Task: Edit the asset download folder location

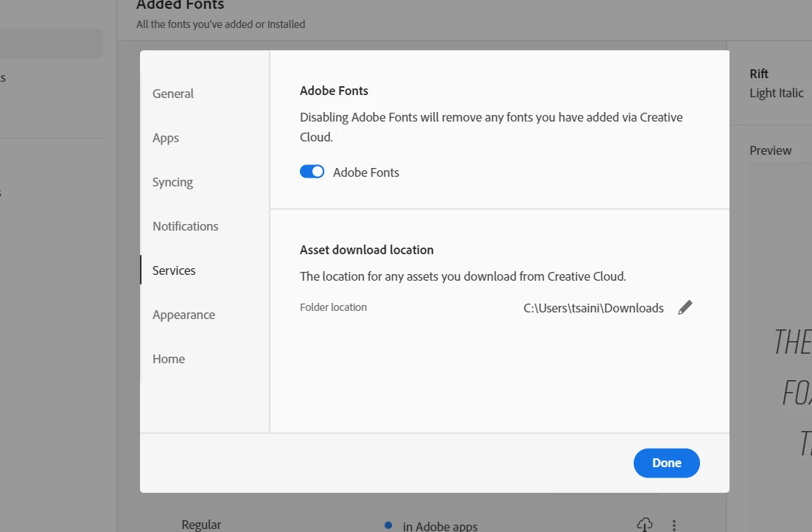Action: pyautogui.click(x=685, y=308)
